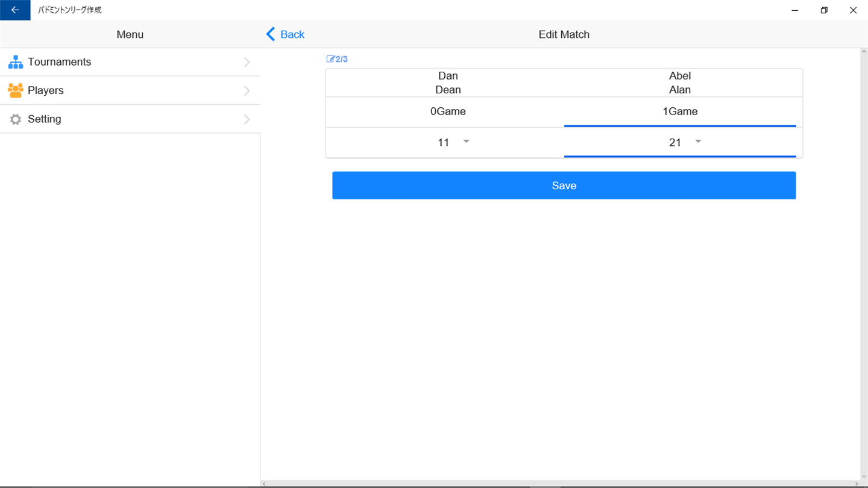
Task: Click the Tournaments row chevron arrow
Action: click(x=247, y=62)
